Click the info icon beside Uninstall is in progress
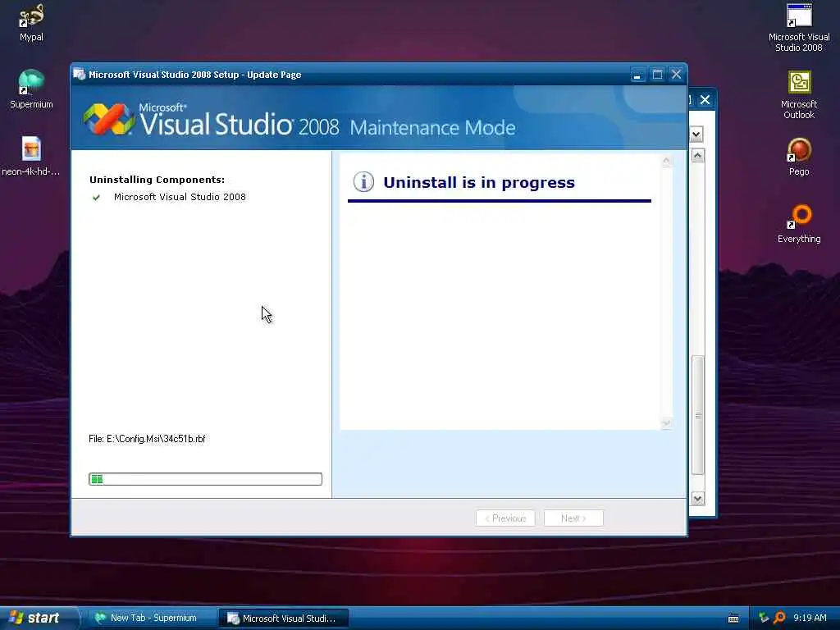The height and width of the screenshot is (630, 840). (x=363, y=182)
